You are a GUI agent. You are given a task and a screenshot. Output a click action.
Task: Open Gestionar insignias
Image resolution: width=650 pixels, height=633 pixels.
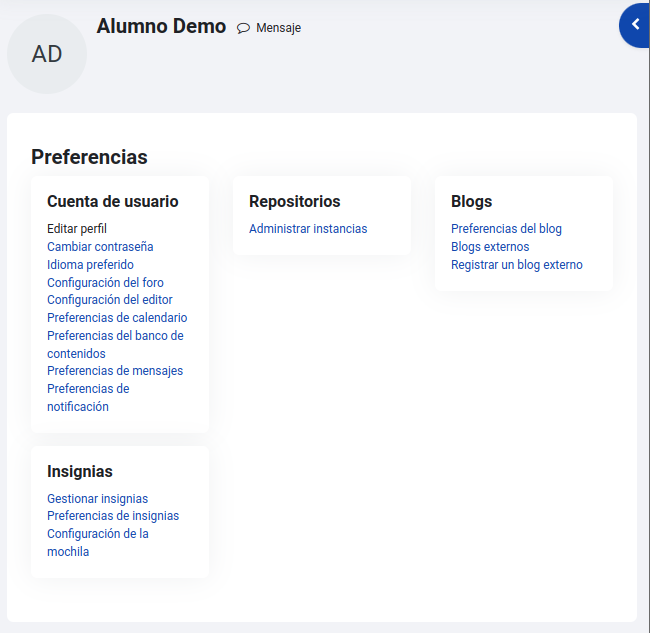[x=97, y=499]
